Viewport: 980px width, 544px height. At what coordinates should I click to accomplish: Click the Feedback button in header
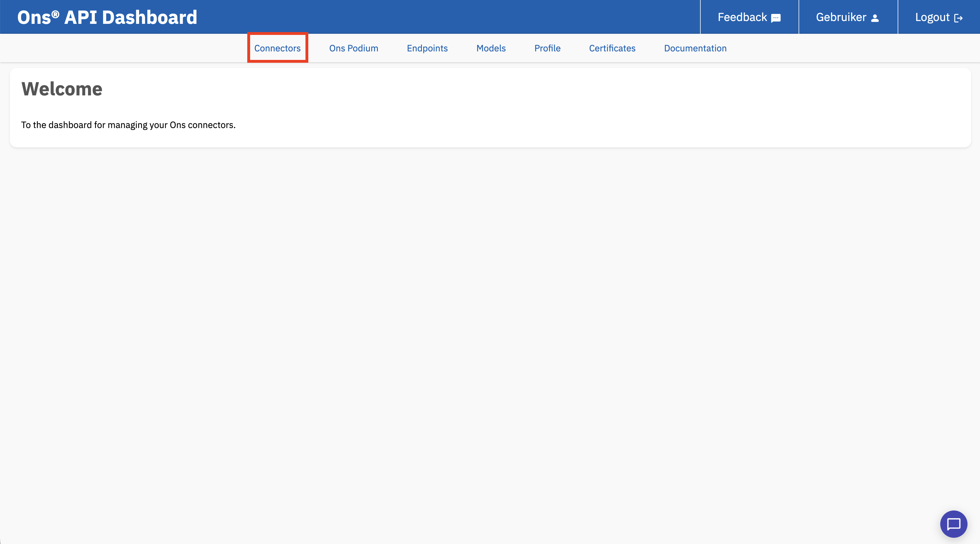click(749, 17)
